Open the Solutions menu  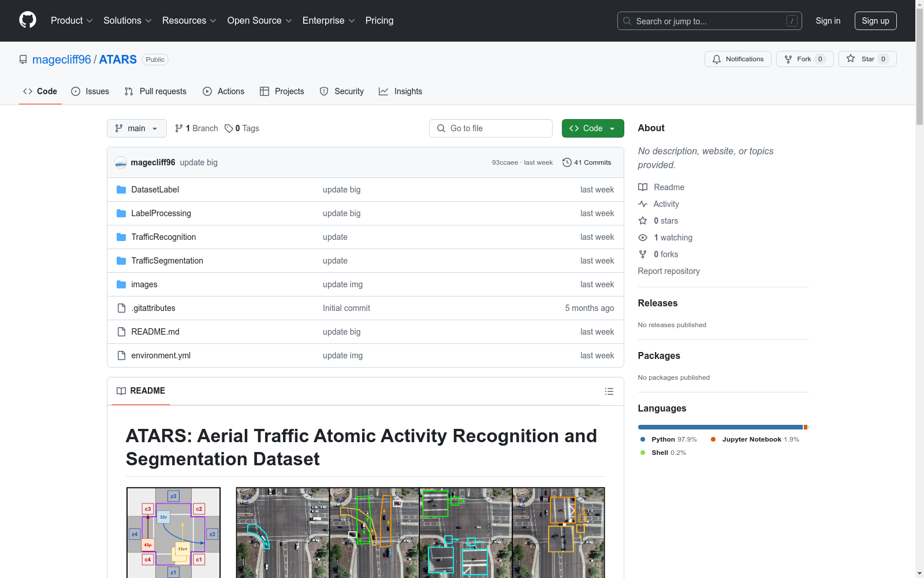click(127, 21)
